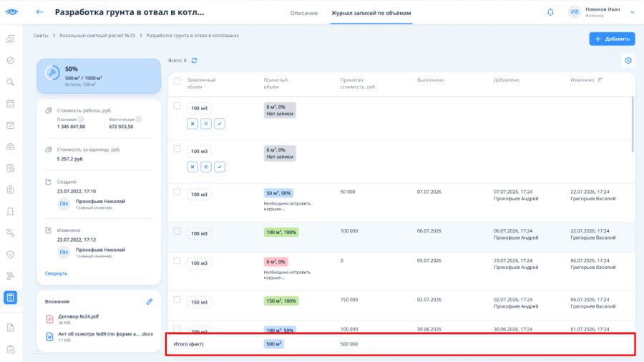
Task: Open the key sidebar icon
Action: pos(11,233)
